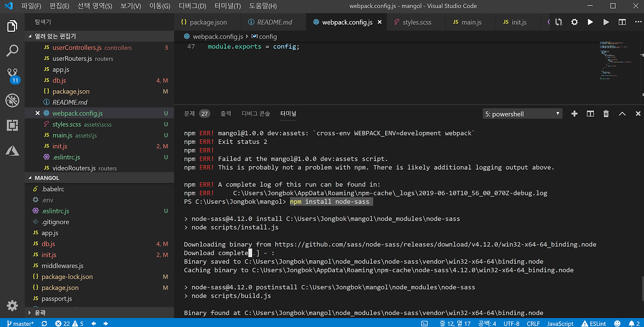Viewport: 644px width, 327px height.
Task: Open the Extensions view in activity bar
Action: click(x=12, y=125)
